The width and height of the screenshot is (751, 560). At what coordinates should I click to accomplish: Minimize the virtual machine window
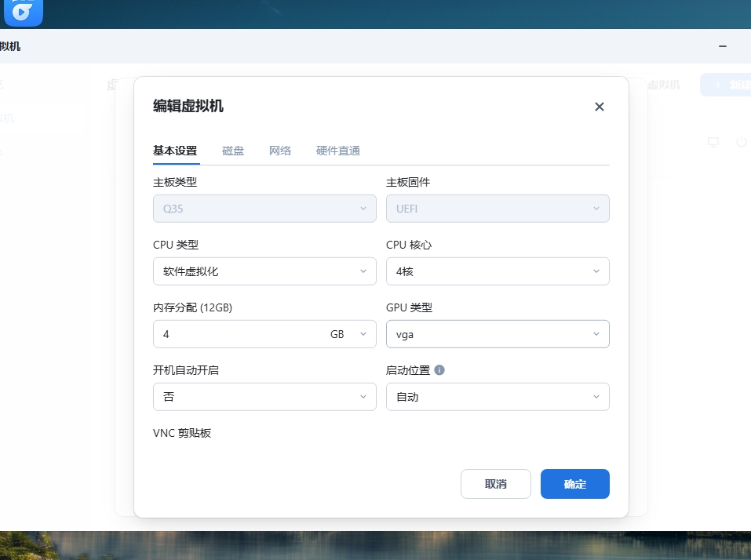coord(723,46)
